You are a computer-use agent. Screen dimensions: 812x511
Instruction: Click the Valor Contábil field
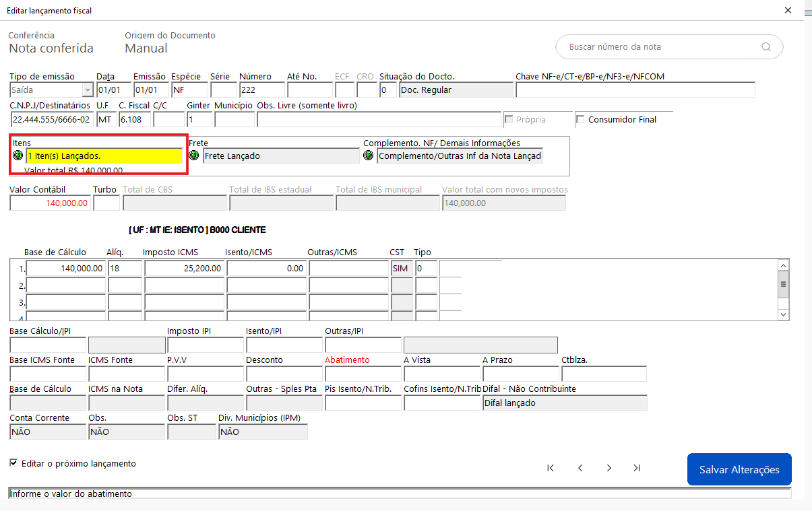50,203
